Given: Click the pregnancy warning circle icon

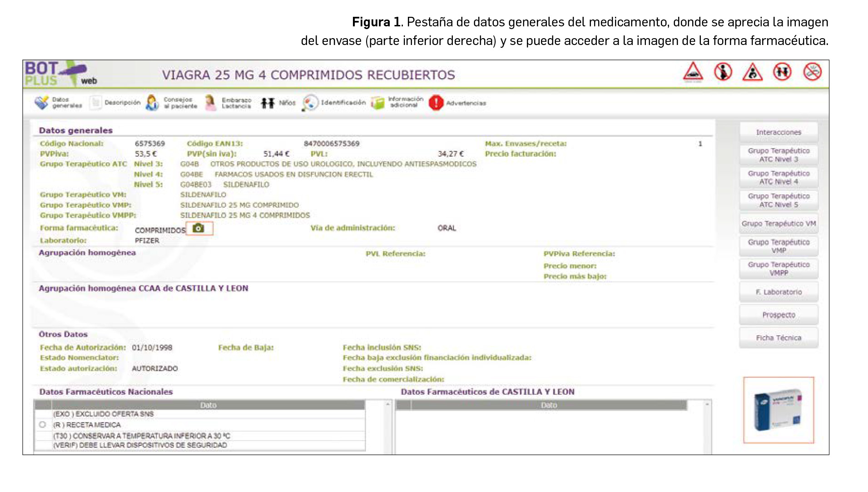Looking at the screenshot, I should point(722,72).
